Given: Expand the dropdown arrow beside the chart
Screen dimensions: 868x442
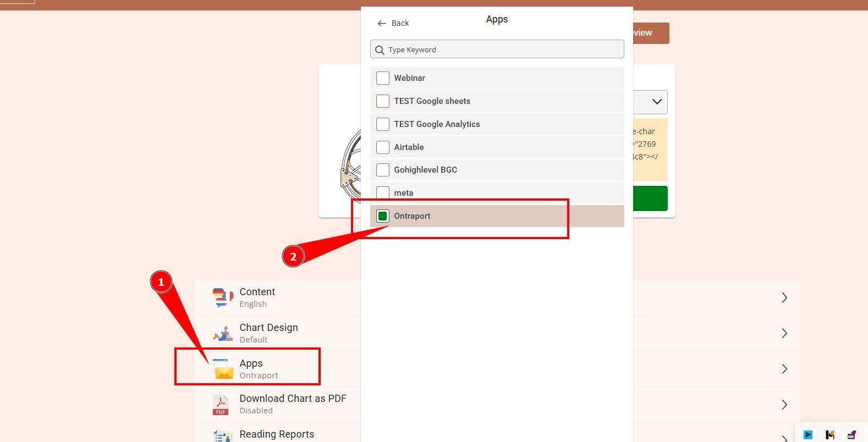Looking at the screenshot, I should [657, 102].
